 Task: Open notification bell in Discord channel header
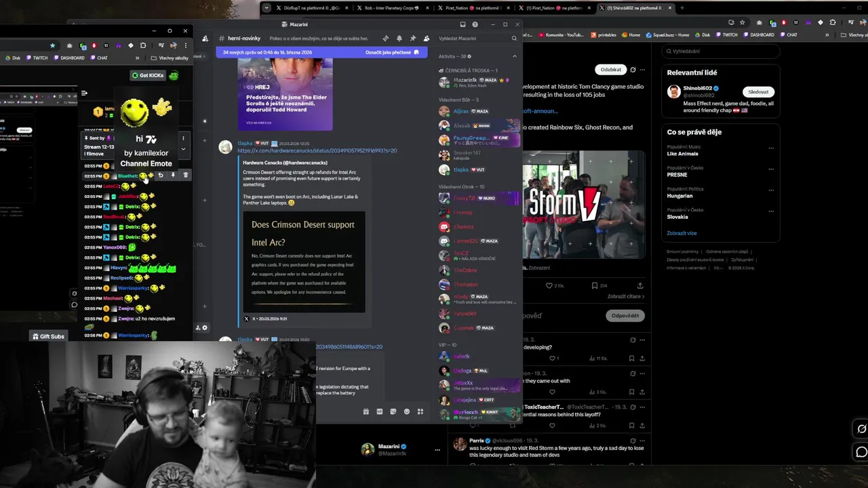pos(399,39)
